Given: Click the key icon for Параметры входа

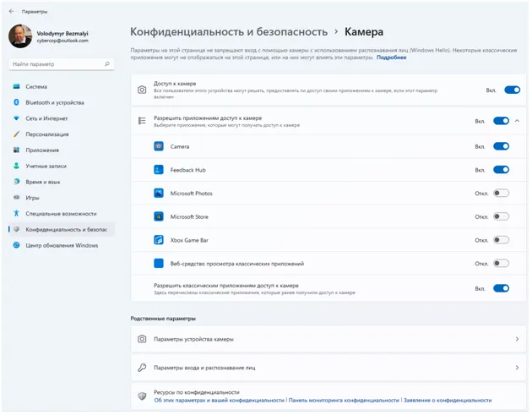Looking at the screenshot, I should [142, 368].
